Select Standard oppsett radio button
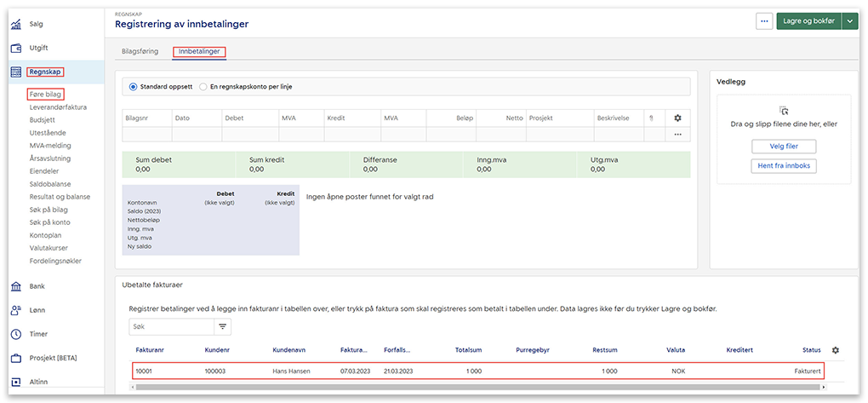Image resolution: width=868 pixels, height=403 pixels. [x=133, y=87]
